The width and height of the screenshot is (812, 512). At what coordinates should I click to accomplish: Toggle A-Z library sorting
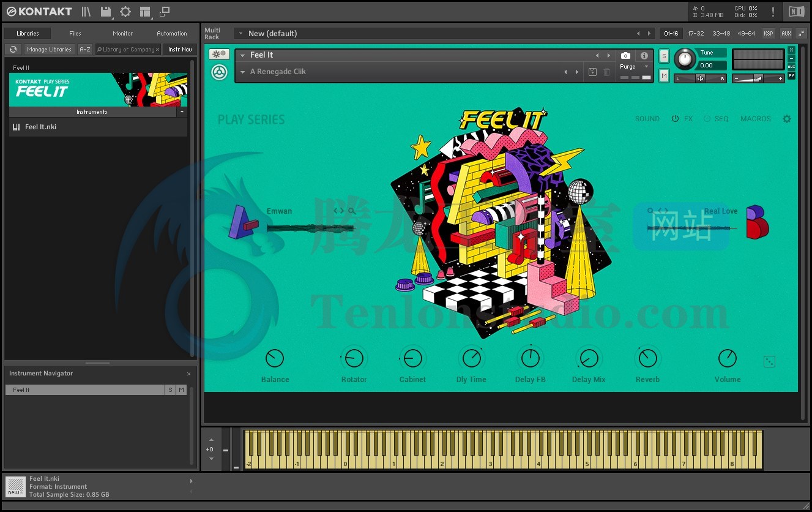[x=85, y=50]
